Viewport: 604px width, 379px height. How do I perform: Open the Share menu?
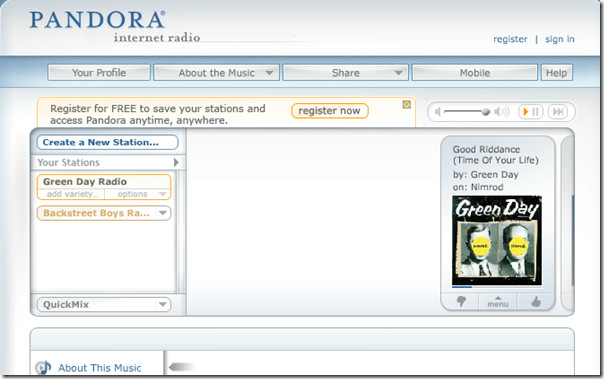point(346,72)
